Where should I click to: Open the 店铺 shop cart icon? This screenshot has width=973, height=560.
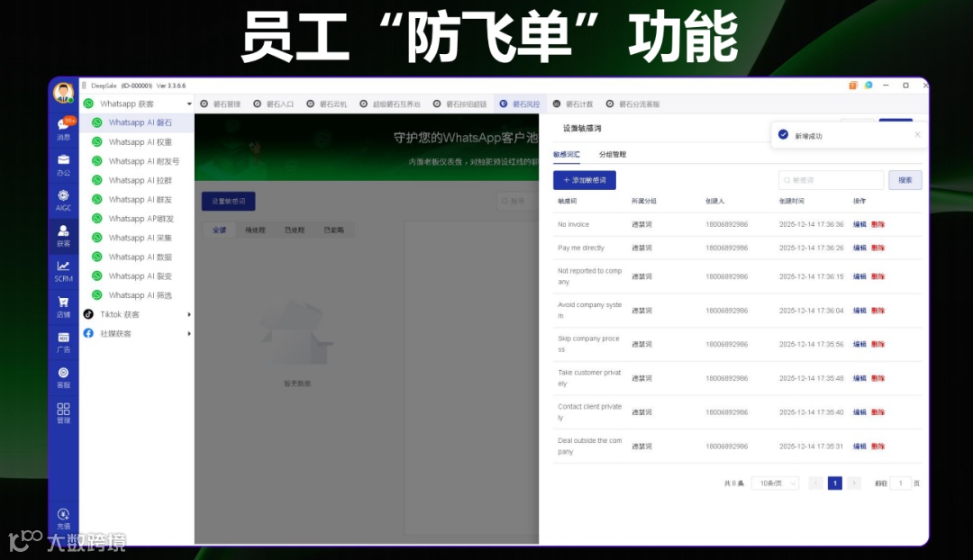click(63, 307)
